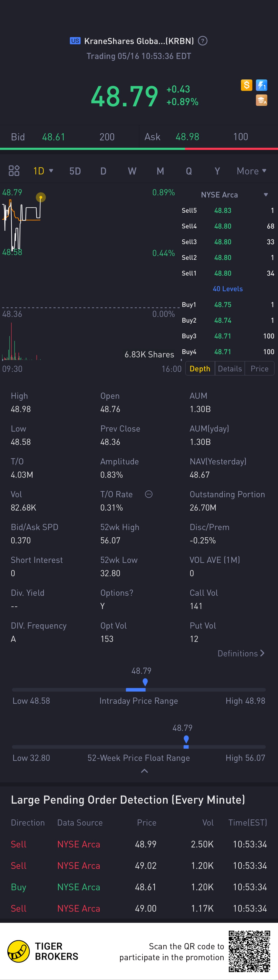Open the NYSE Arca exchange dropdown

[x=265, y=195]
